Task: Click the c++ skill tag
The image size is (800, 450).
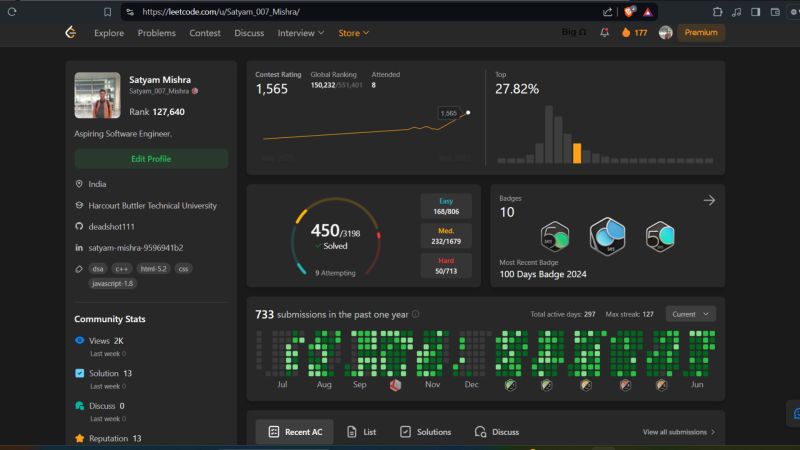Action: pos(121,268)
